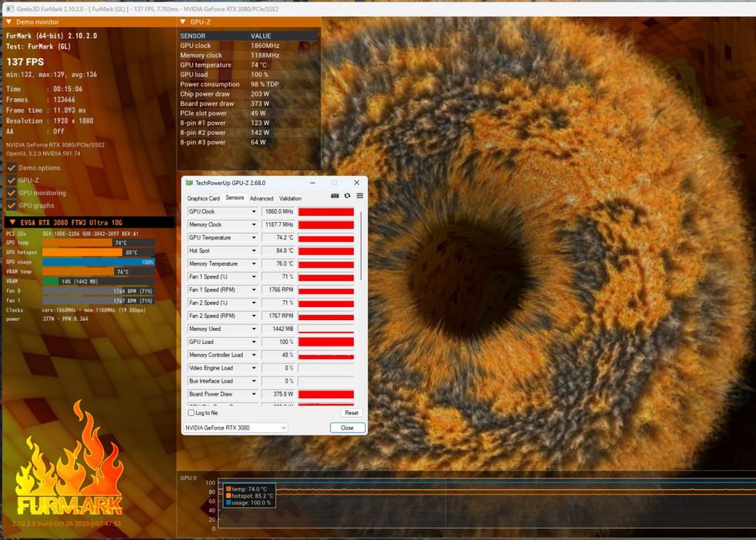
Task: Click the 8-pin #2 power 142 W row
Action: [x=248, y=133]
